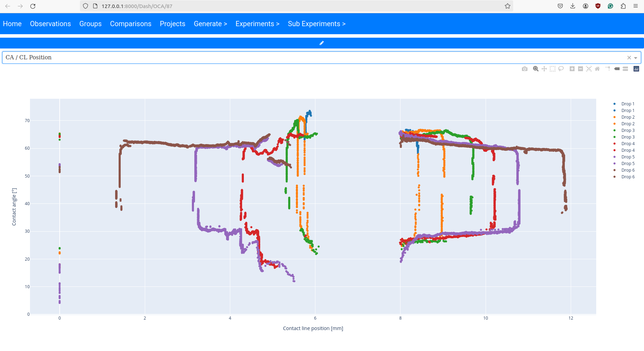
Task: Choose the Box Select tool
Action: (x=553, y=69)
